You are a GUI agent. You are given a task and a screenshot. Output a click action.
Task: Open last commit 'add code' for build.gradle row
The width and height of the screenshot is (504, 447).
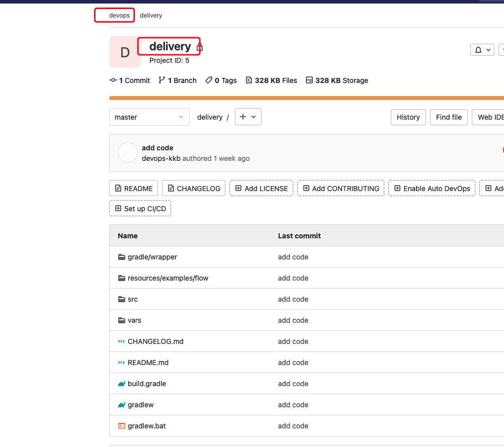(293, 384)
